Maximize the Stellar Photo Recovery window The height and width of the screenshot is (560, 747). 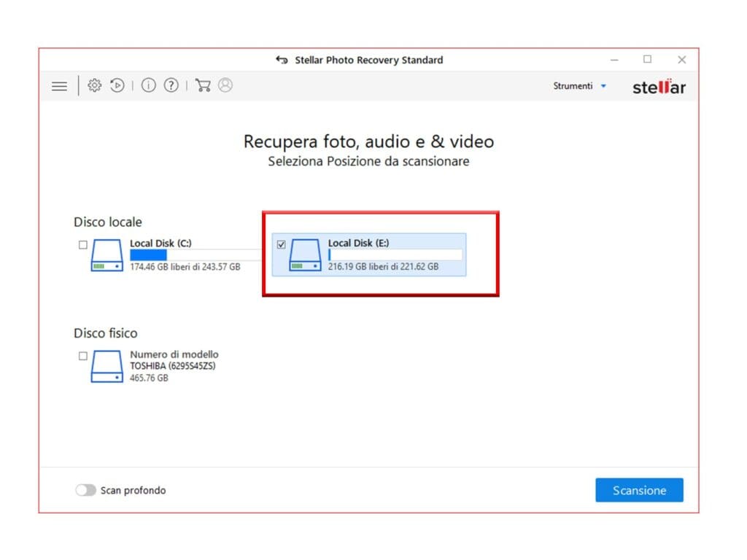coord(647,60)
